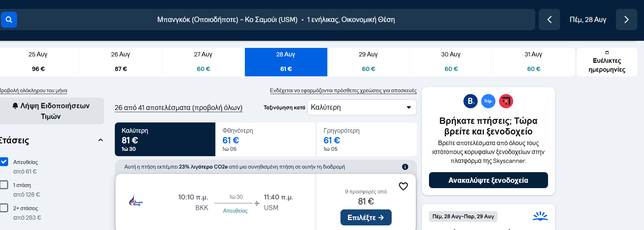The height and width of the screenshot is (230, 644).
Task: Go to previous day with left arrow
Action: [549, 20]
